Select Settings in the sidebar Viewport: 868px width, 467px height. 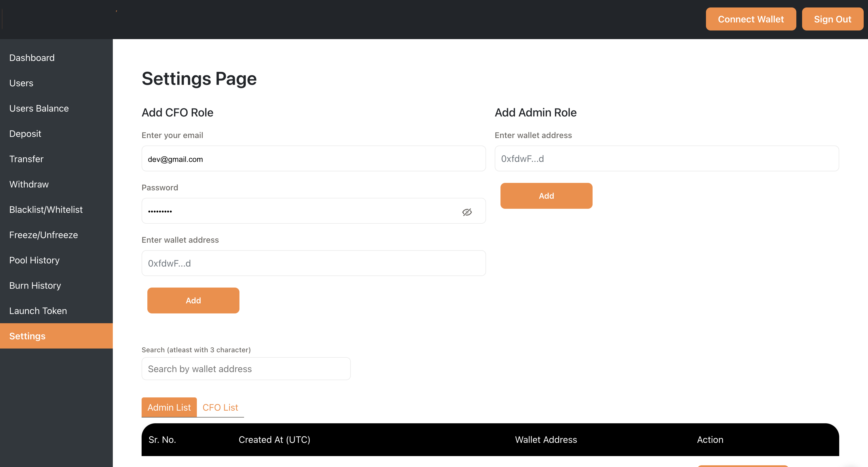tap(56, 336)
